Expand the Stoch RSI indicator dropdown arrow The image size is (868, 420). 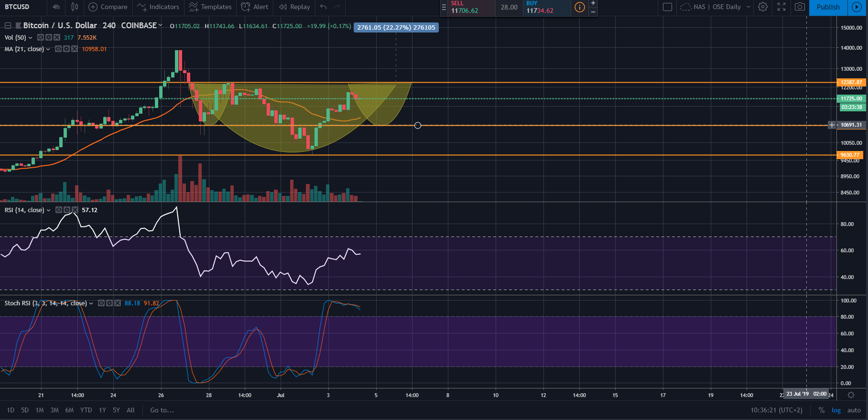tap(91, 303)
